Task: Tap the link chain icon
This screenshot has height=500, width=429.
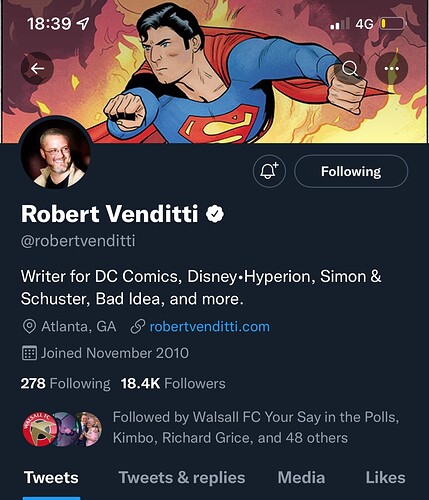Action: 137,327
